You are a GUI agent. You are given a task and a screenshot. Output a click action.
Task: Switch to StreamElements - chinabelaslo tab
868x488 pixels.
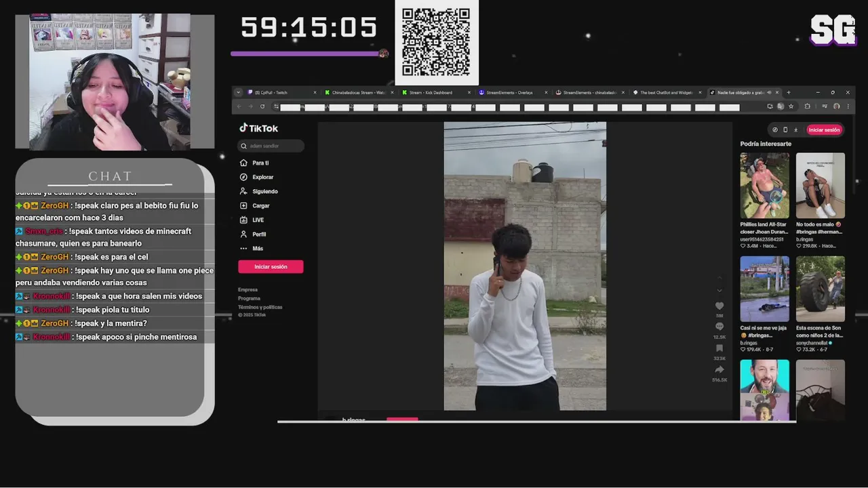click(590, 92)
